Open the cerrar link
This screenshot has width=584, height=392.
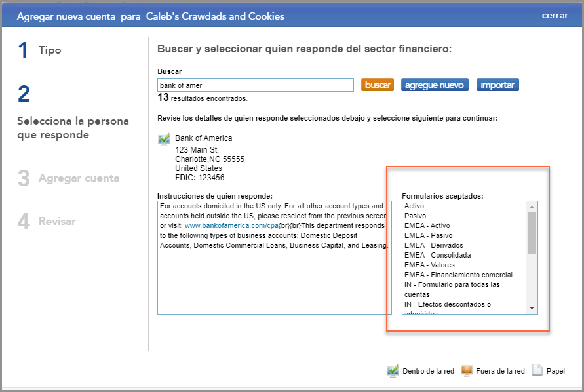point(555,16)
